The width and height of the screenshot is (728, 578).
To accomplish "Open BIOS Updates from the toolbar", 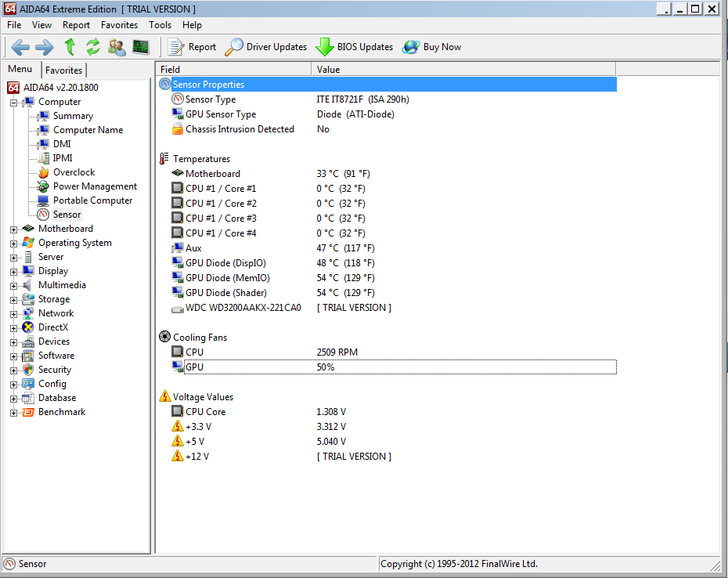I will click(355, 47).
